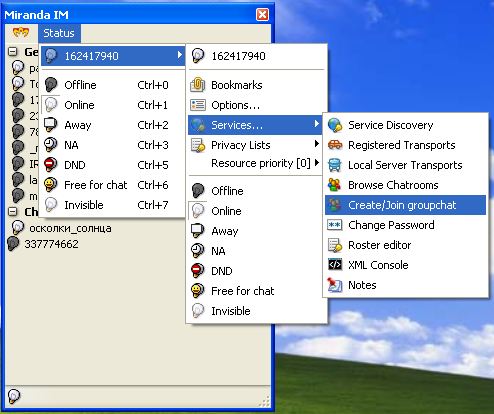This screenshot has height=414, width=494.
Task: Open the Status menu
Action: click(59, 33)
